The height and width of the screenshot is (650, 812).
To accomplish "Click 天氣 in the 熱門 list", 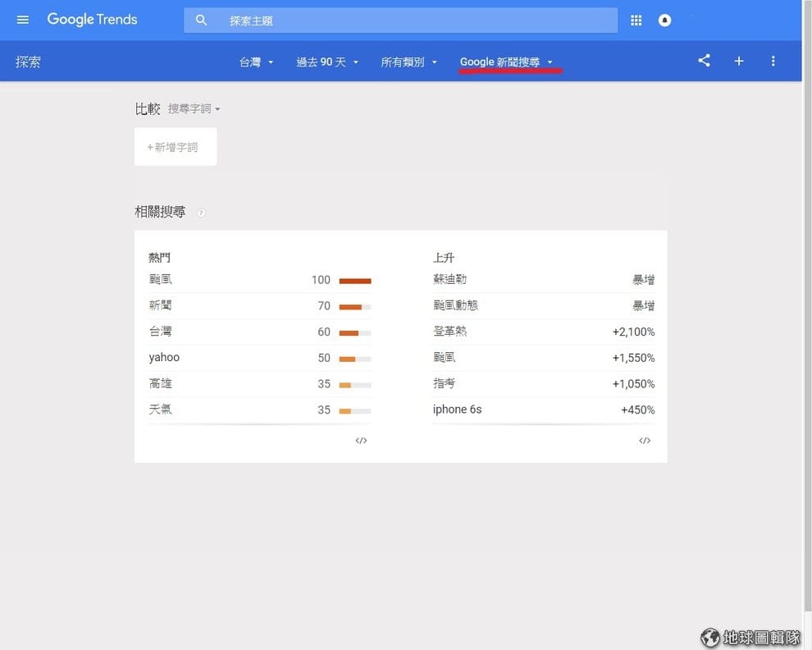I will click(160, 410).
